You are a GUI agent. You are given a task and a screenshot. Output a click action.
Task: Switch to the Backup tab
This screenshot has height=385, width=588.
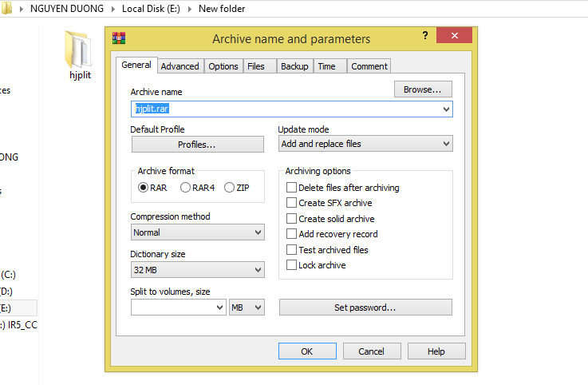click(x=294, y=66)
